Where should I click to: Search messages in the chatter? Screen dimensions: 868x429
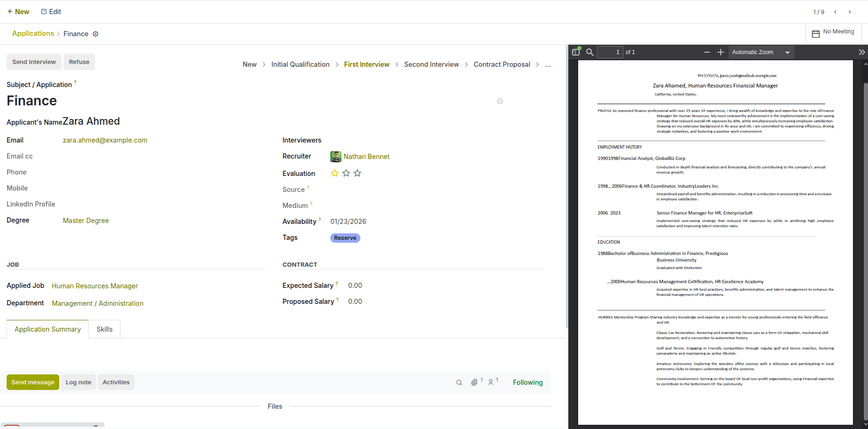(x=459, y=382)
